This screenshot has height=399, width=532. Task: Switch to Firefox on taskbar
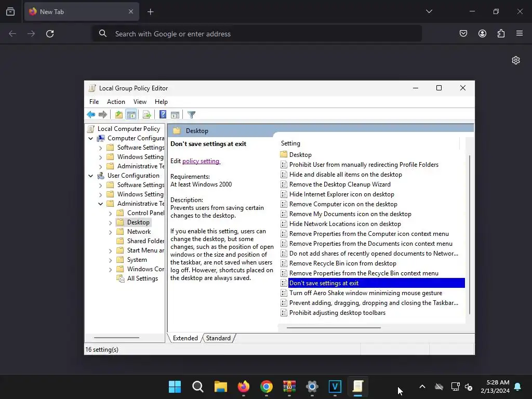pyautogui.click(x=243, y=387)
